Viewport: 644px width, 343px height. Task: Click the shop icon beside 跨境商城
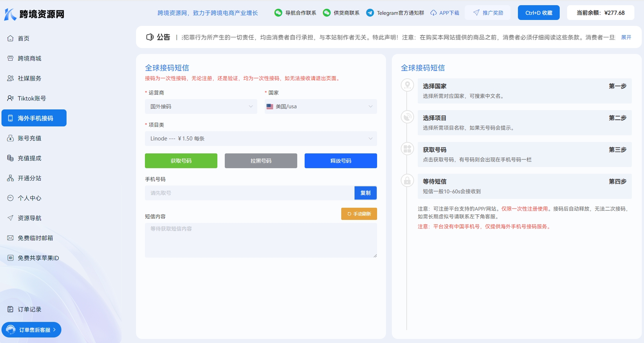[10, 58]
